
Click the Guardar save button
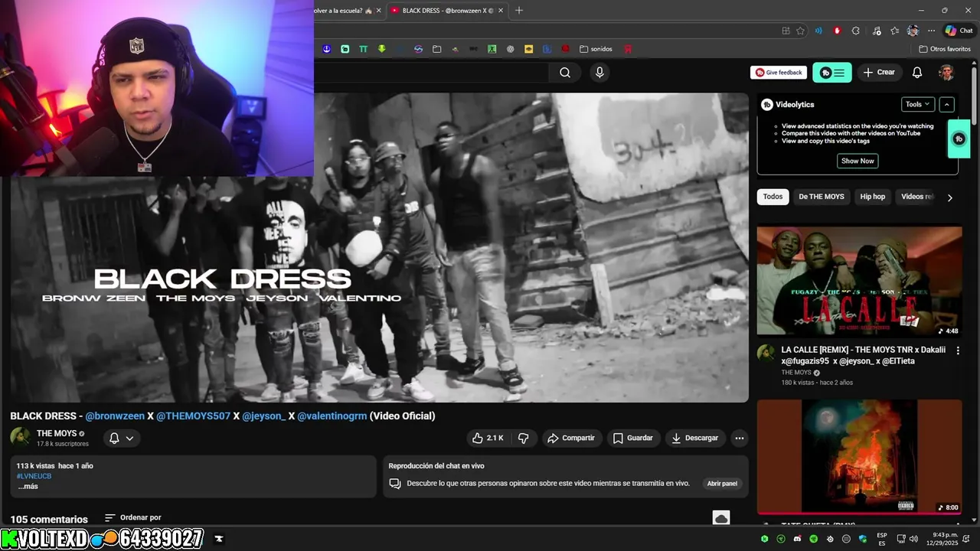(633, 438)
